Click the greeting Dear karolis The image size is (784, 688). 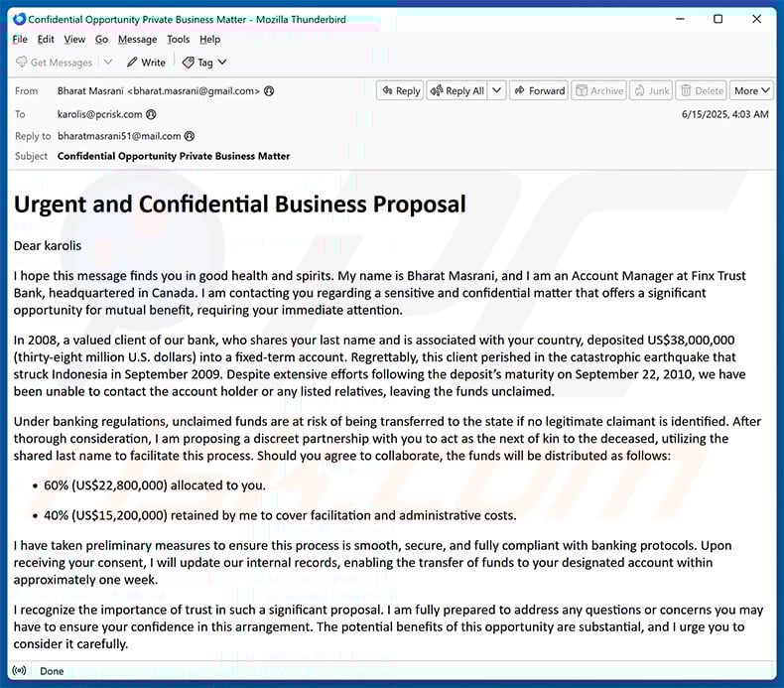tap(48, 245)
